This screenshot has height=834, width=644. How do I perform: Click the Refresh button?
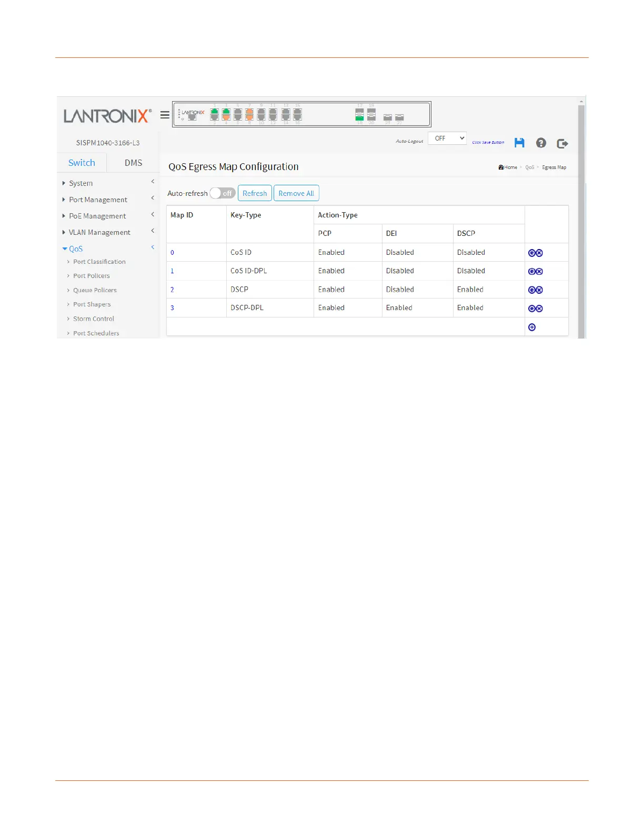255,193
